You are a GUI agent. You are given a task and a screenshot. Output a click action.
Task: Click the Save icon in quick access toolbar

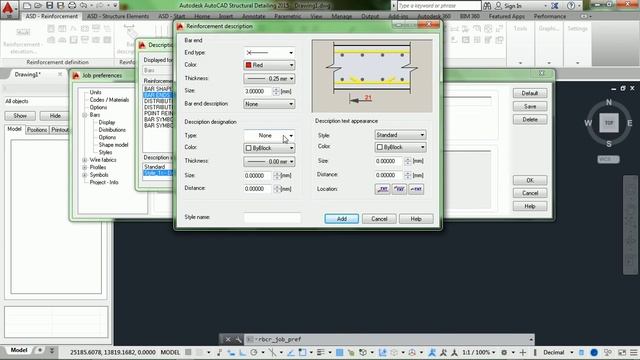(x=49, y=6)
